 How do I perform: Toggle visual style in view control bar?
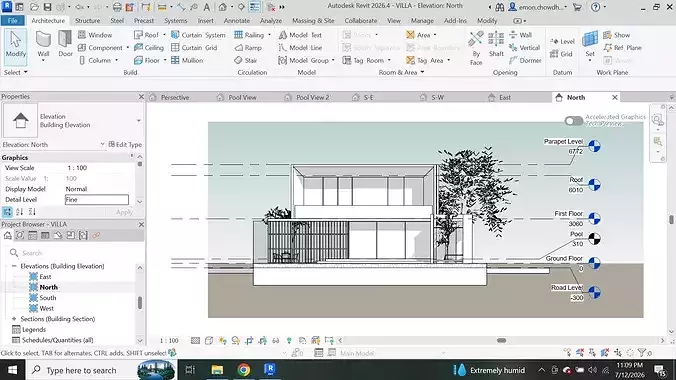209,340
